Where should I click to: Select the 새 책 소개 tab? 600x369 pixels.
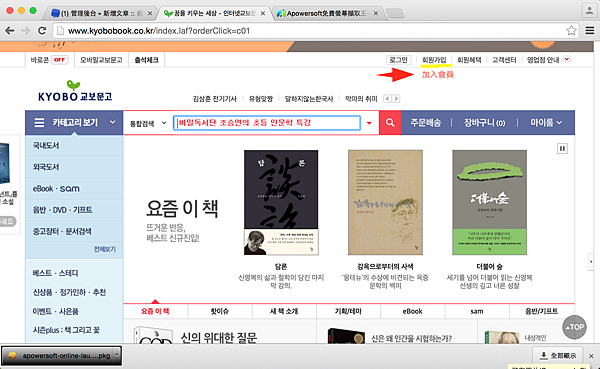tap(284, 311)
